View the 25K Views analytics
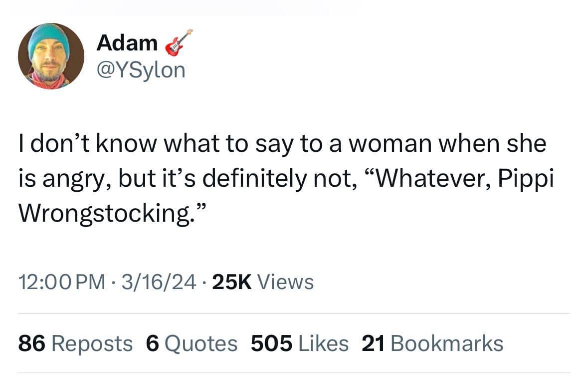The width and height of the screenshot is (588, 378). pos(263,282)
